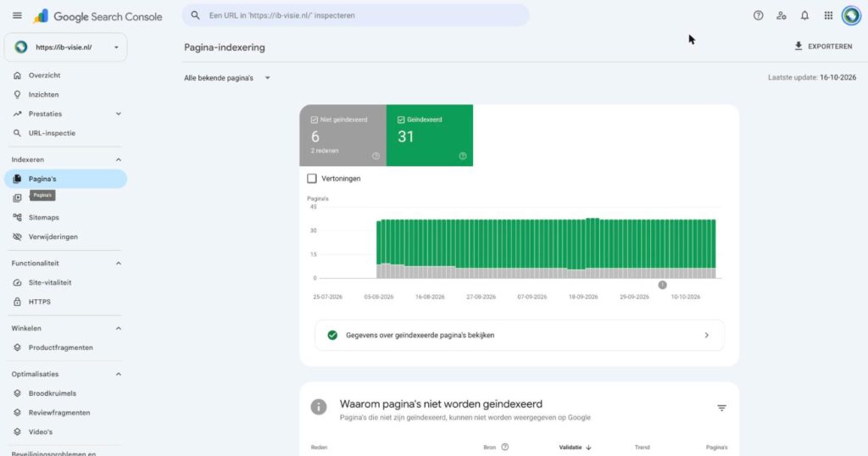
Task: Click the Inzichten lightbulb icon
Action: click(17, 95)
